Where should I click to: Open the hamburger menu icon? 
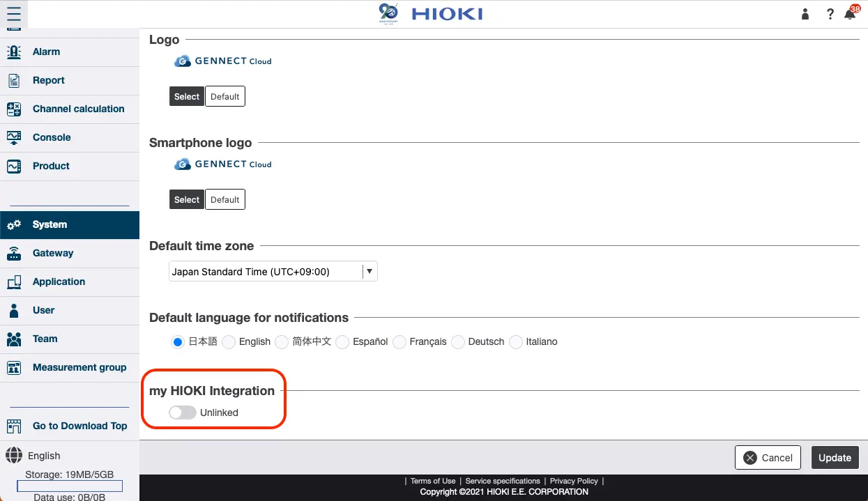[13, 14]
